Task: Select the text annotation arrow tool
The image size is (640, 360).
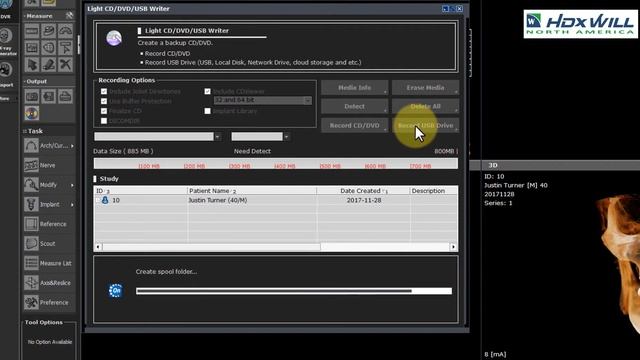Action: point(65,48)
